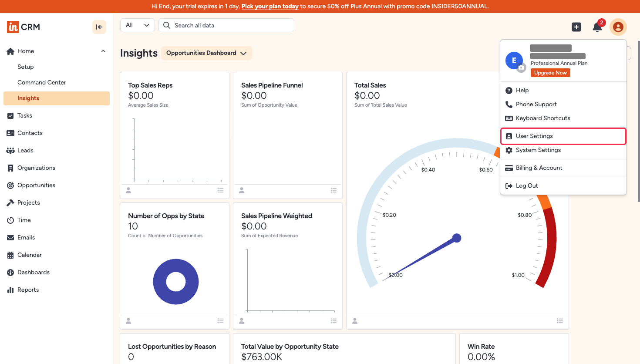Viewport: 640px width, 364px height.
Task: Click person icon on Top Sales Reps card
Action: click(128, 190)
